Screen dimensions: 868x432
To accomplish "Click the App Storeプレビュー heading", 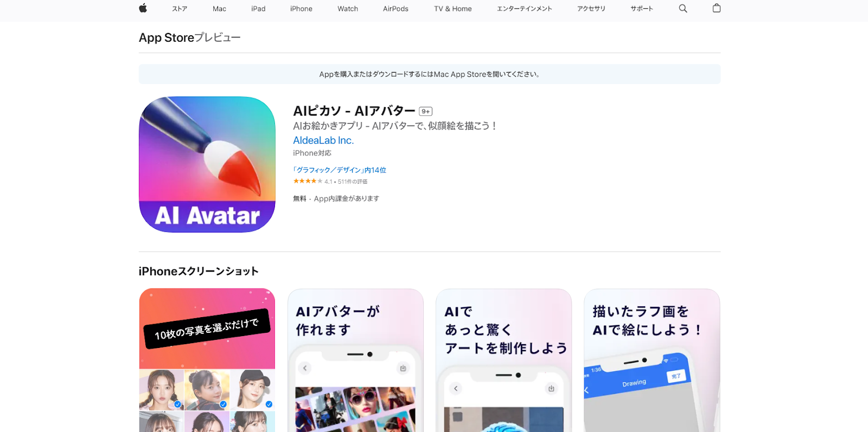I will 189,37.
